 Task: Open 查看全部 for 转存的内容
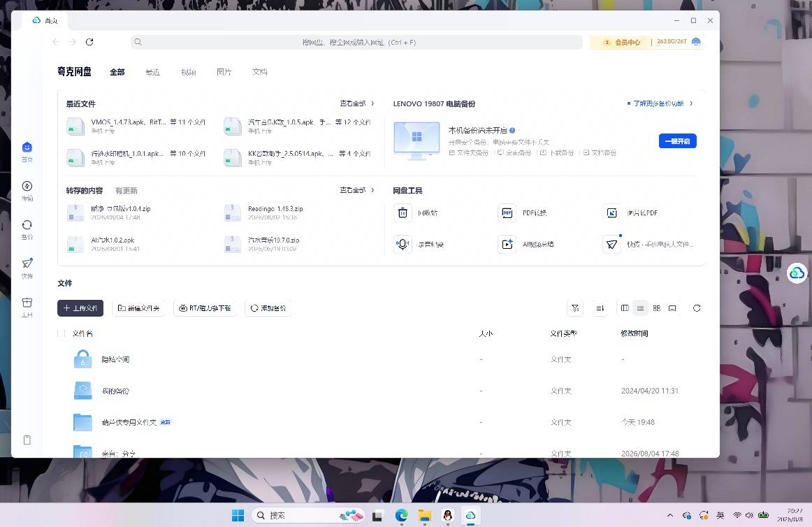[357, 190]
